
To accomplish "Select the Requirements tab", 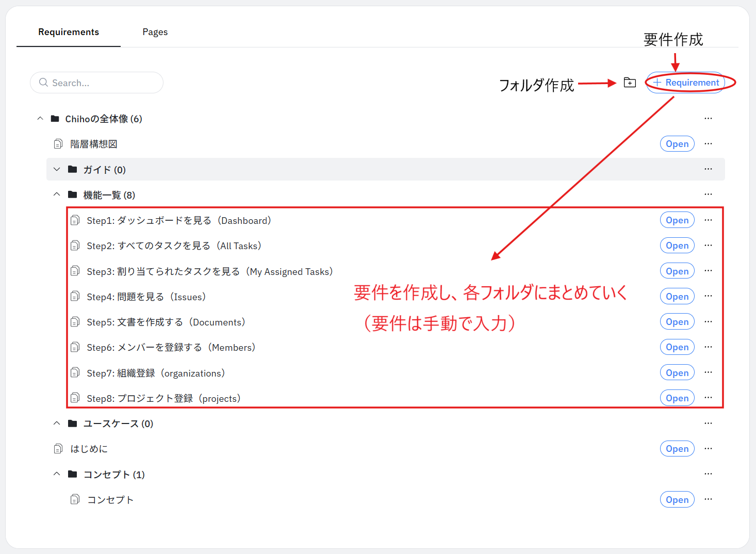I will 69,32.
